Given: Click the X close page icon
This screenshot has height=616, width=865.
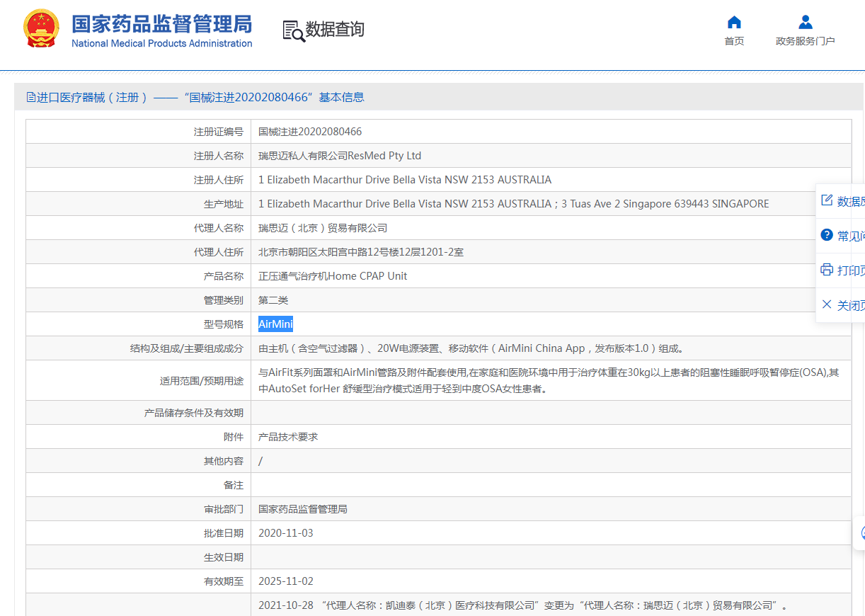Looking at the screenshot, I should 826,304.
